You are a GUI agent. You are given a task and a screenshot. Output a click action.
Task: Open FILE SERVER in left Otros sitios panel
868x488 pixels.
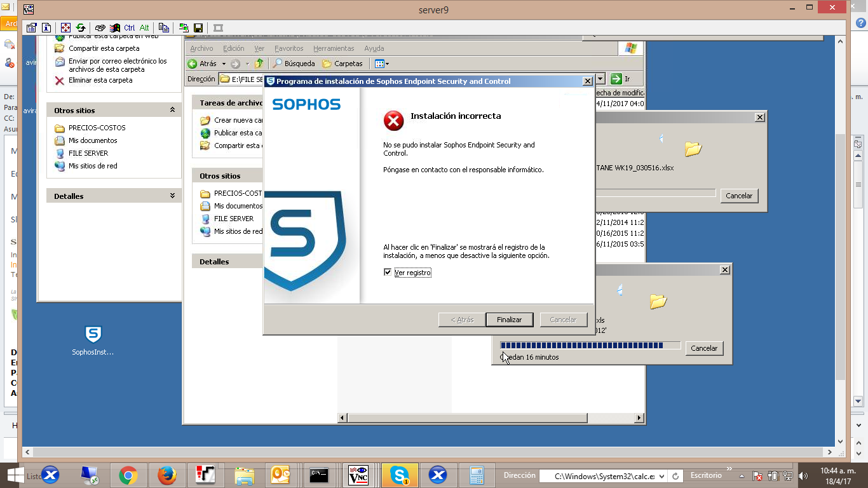click(x=88, y=153)
